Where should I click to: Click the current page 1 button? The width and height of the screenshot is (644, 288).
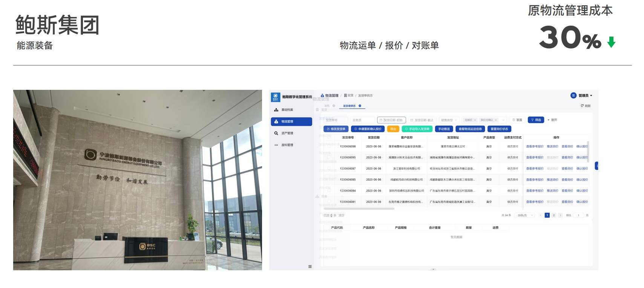(x=547, y=216)
